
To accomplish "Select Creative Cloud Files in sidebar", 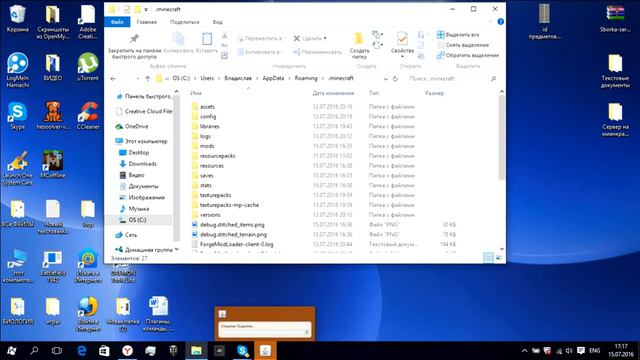I will (x=144, y=111).
